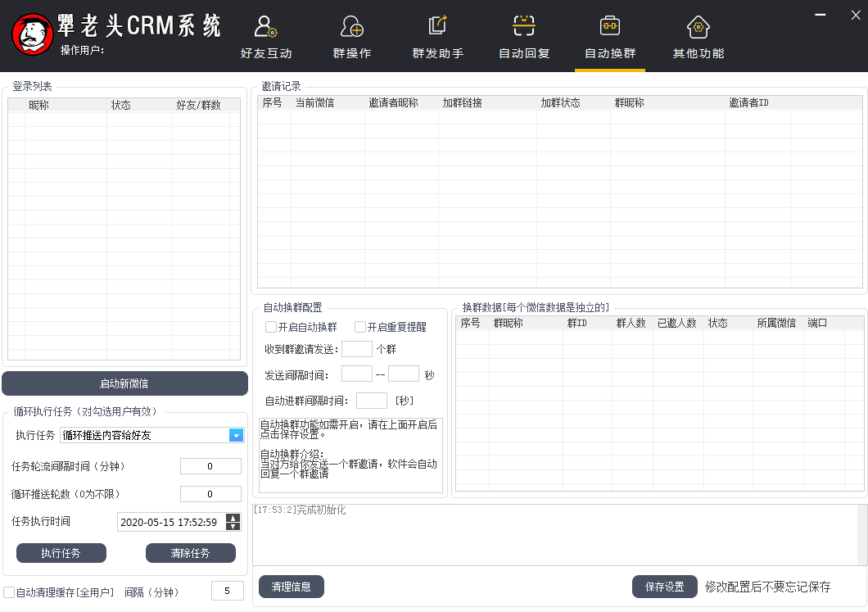Click the old man logo avatar
This screenshot has height=612, width=868.
32,36
